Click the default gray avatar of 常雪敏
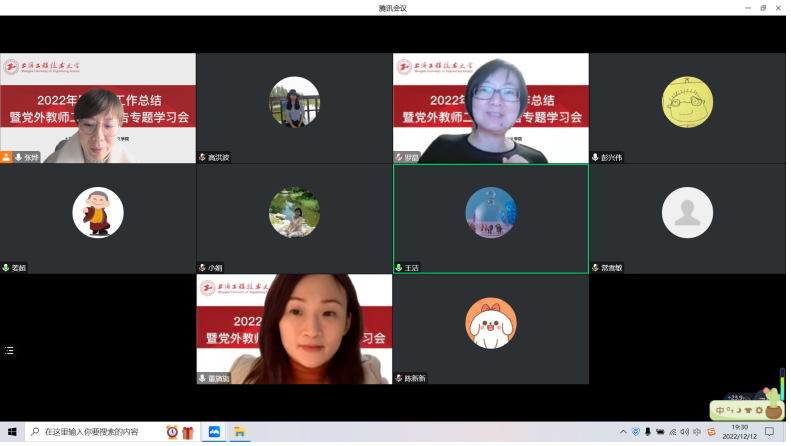 pos(687,212)
